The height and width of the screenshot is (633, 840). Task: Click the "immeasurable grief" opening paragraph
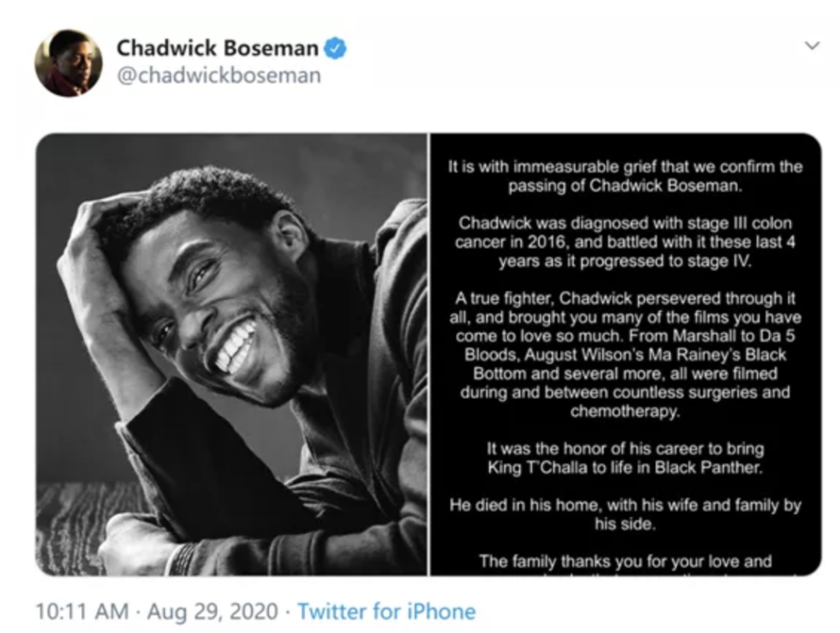(625, 177)
